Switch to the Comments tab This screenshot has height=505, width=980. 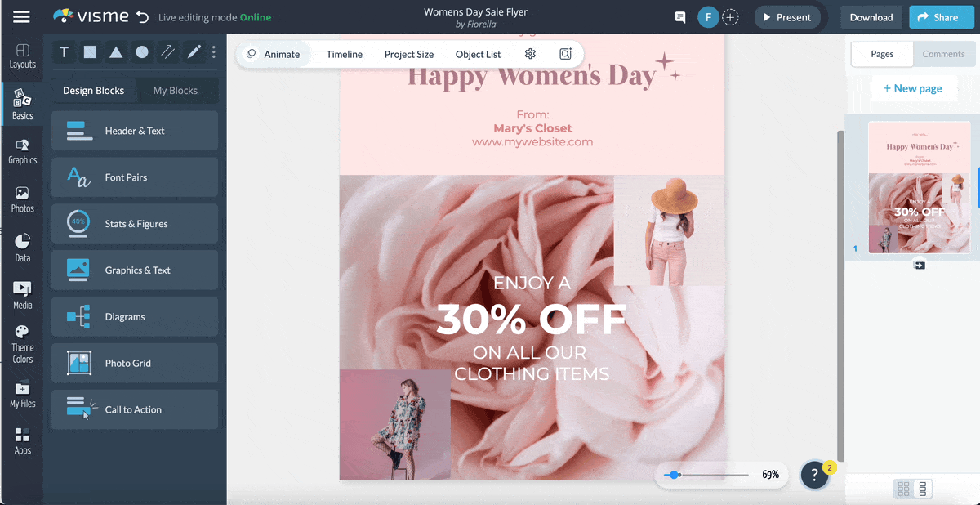(x=943, y=54)
